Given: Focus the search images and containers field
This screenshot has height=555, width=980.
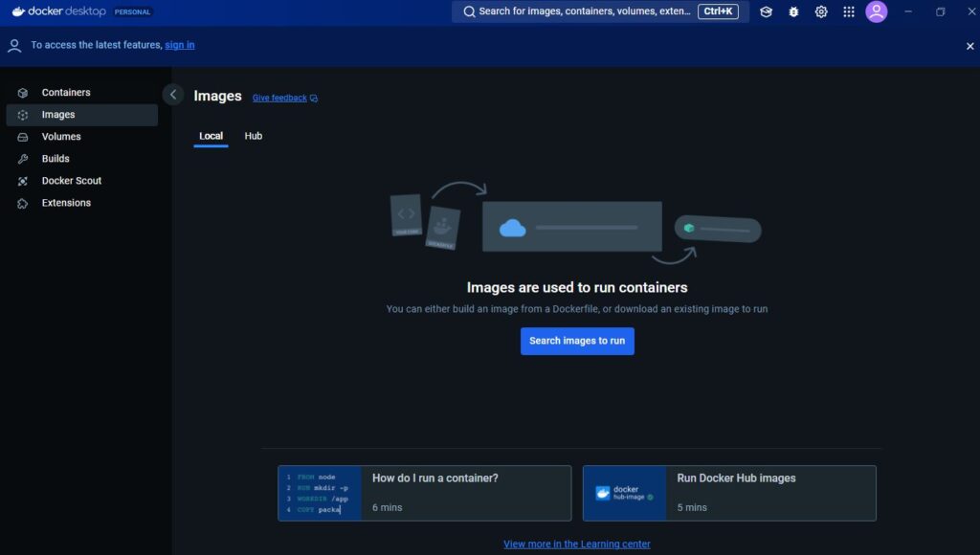Looking at the screenshot, I should 600,11.
